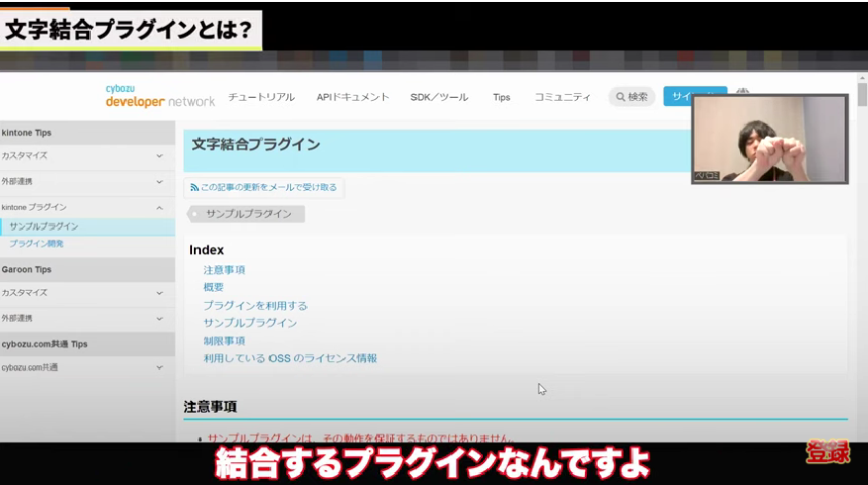Expand 外部連携 under Garoon Tips
Image resolution: width=868 pixels, height=485 pixels.
point(87,319)
